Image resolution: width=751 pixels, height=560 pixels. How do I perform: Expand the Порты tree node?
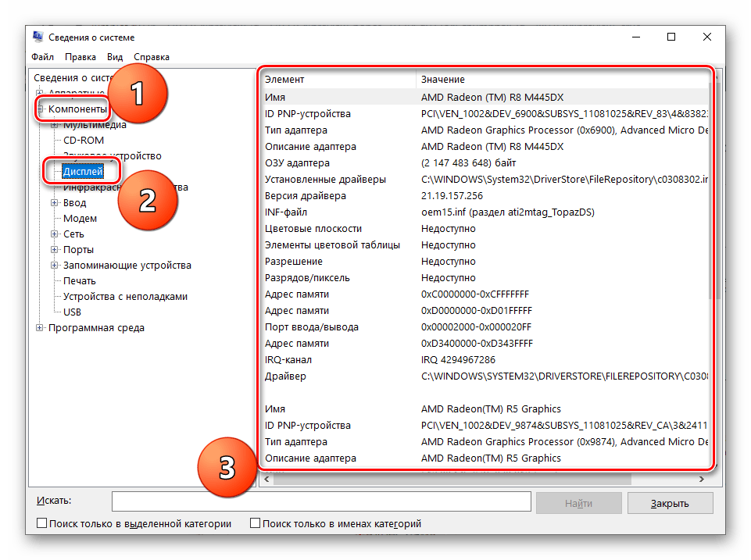[x=55, y=250]
